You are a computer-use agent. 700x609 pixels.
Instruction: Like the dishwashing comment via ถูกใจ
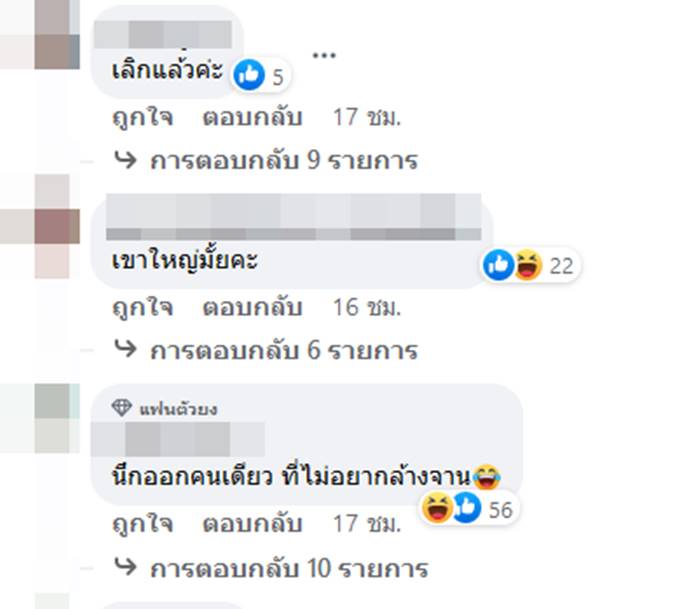[142, 524]
